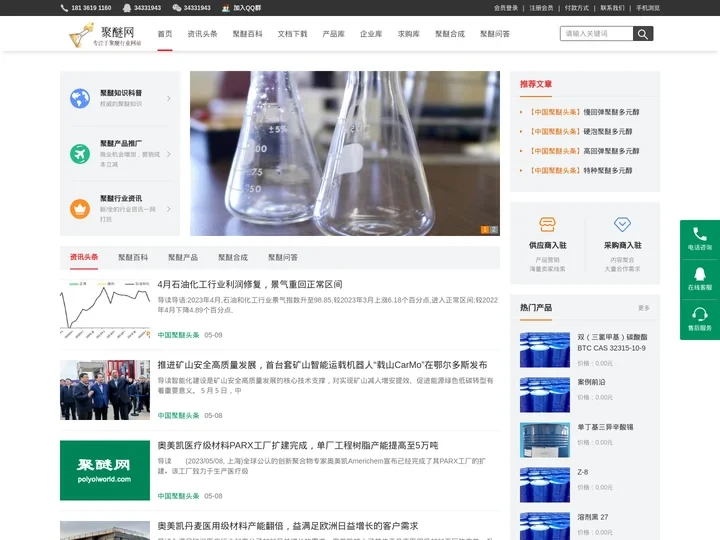The image size is (720, 540).
Task: Click the 在线客服 QQ icon in side widget
Action: pyautogui.click(x=699, y=274)
